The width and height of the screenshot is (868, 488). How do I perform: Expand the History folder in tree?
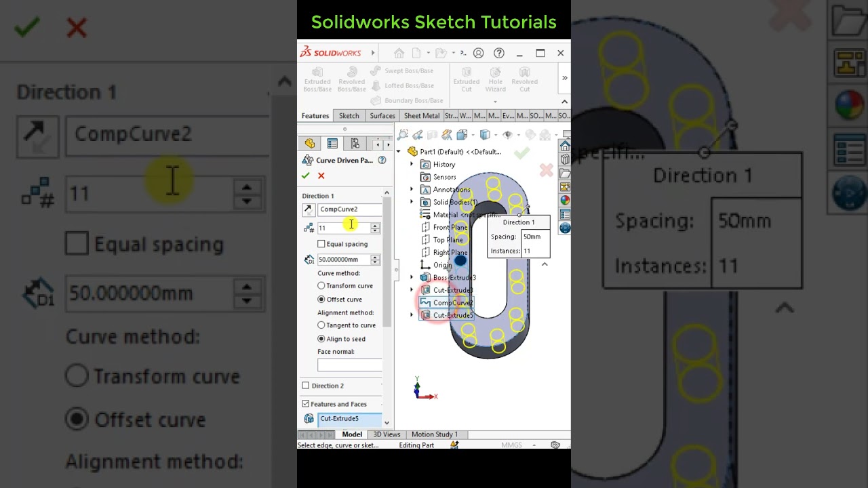click(412, 165)
